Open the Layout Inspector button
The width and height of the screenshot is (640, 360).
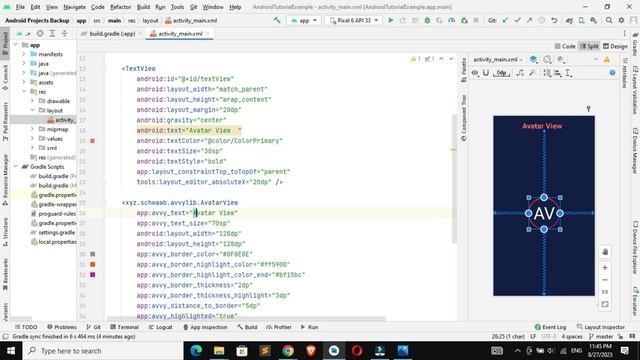click(601, 327)
